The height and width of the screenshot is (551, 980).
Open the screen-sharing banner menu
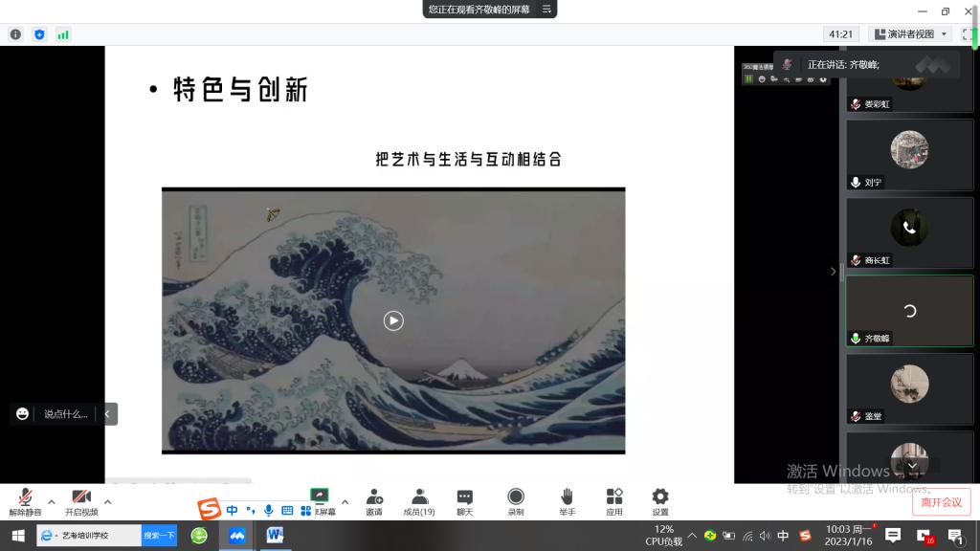click(x=547, y=9)
